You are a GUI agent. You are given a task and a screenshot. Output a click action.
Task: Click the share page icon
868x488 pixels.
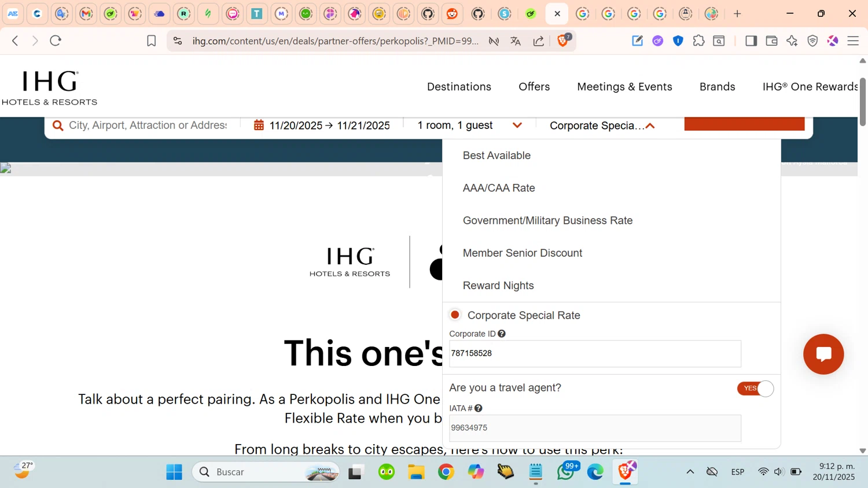539,41
